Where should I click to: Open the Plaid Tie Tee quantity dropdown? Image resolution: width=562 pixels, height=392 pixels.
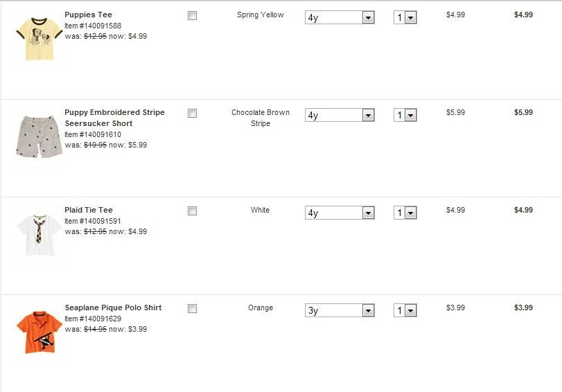405,213
